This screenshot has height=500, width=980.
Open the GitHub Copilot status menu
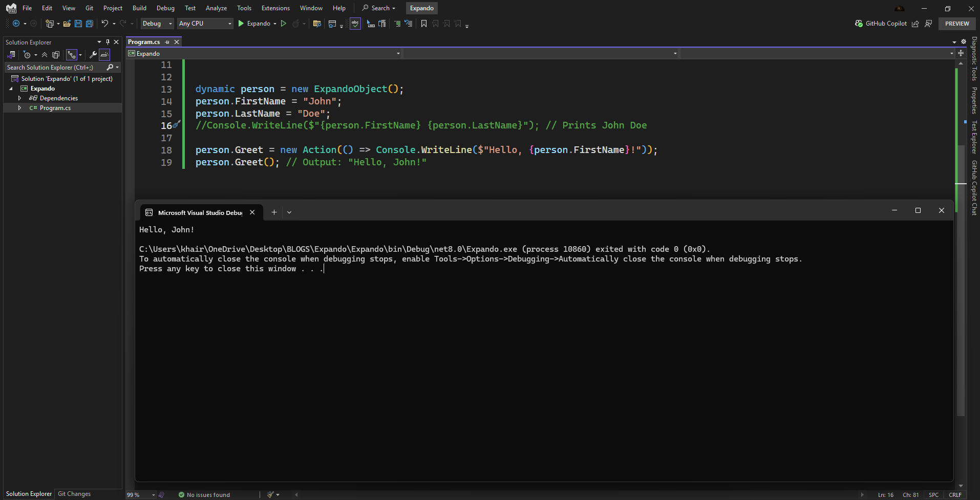pyautogui.click(x=882, y=24)
